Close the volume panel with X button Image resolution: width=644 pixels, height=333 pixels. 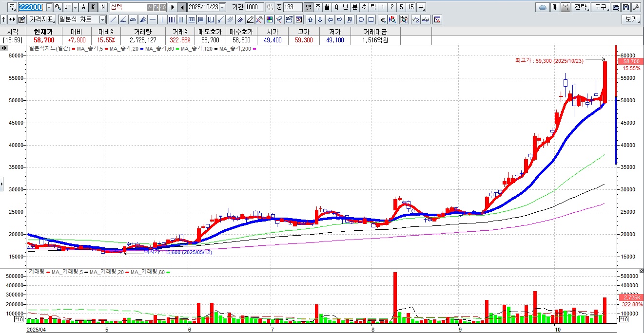point(641,270)
